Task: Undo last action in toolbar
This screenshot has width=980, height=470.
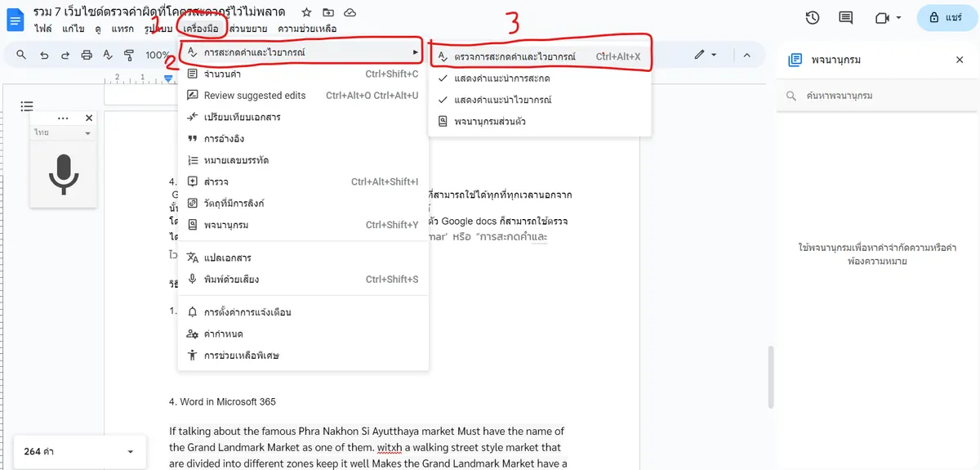Action: (x=43, y=55)
